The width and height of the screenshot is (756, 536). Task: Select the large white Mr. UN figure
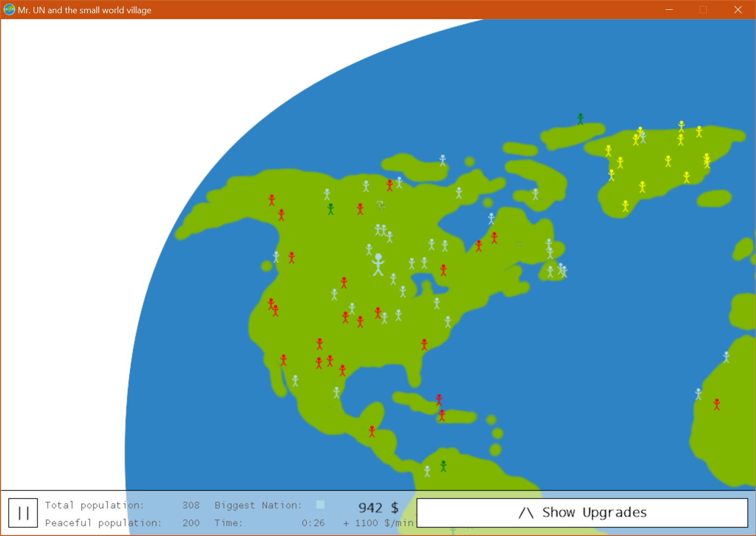pyautogui.click(x=378, y=265)
